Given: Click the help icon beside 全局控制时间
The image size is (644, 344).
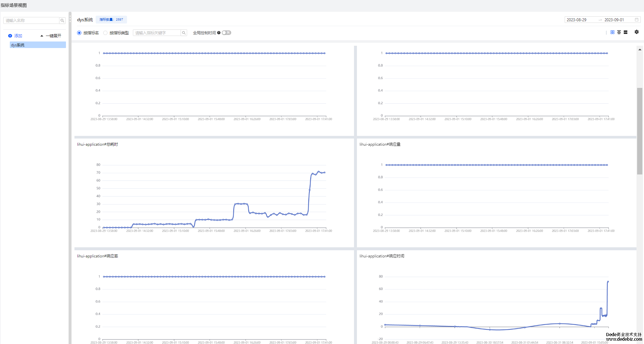Looking at the screenshot, I should click(219, 33).
